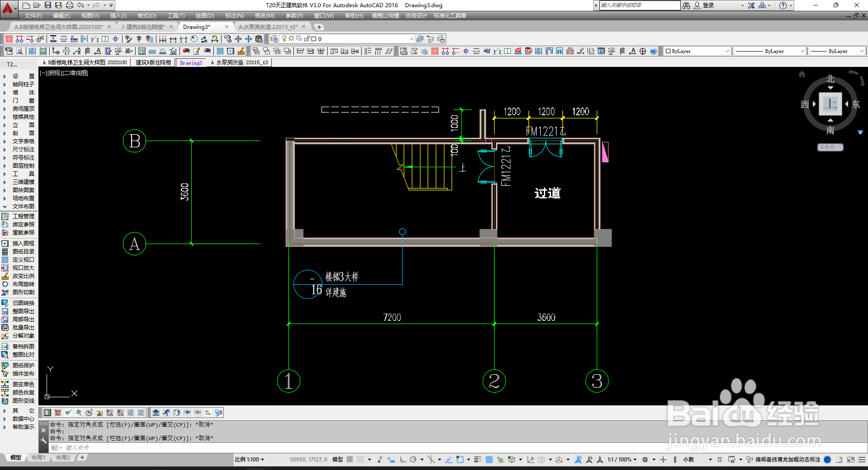Toggle lineweight display in the status bar
Screen dimensions: 868x470
pos(478,460)
